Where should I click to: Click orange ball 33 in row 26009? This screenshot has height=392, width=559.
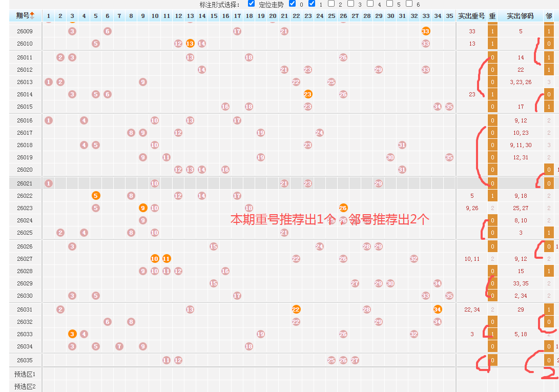[x=426, y=31]
